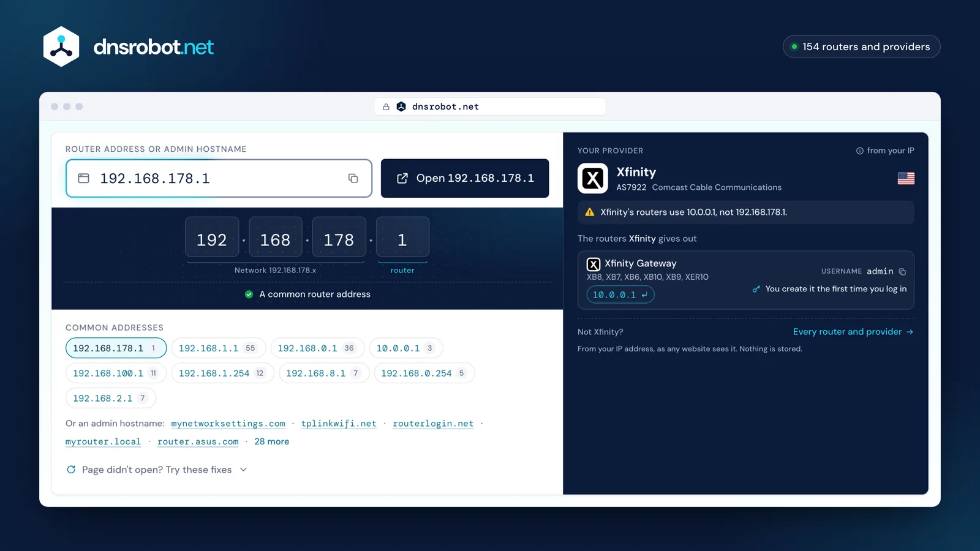The width and height of the screenshot is (980, 551).
Task: Click the '1' router octet box
Action: [402, 237]
